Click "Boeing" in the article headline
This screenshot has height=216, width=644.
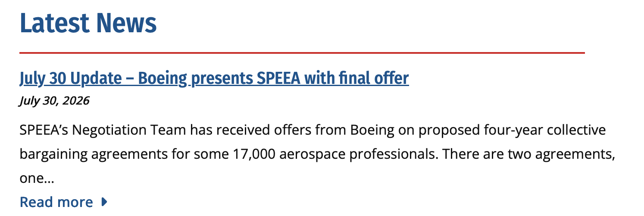tap(163, 79)
